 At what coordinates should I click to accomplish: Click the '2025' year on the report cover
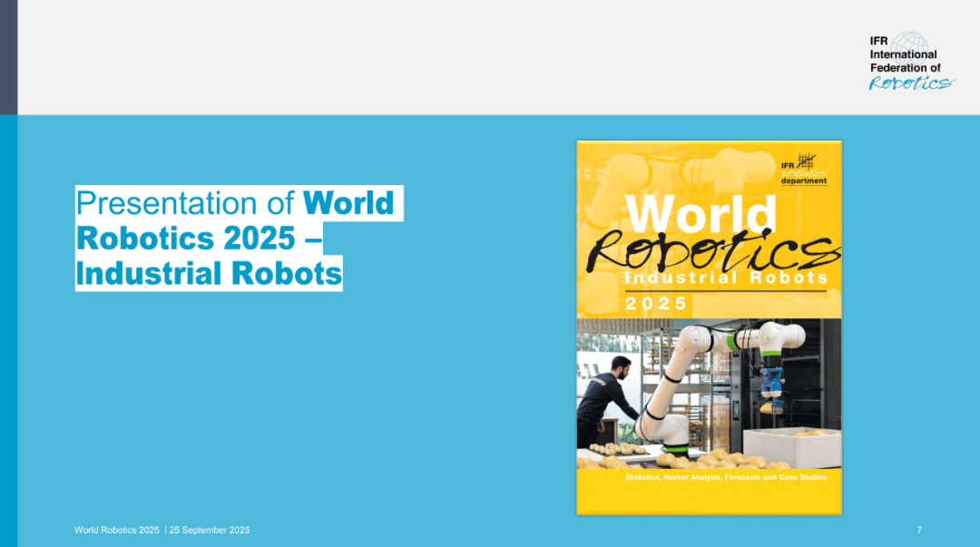[x=656, y=304]
